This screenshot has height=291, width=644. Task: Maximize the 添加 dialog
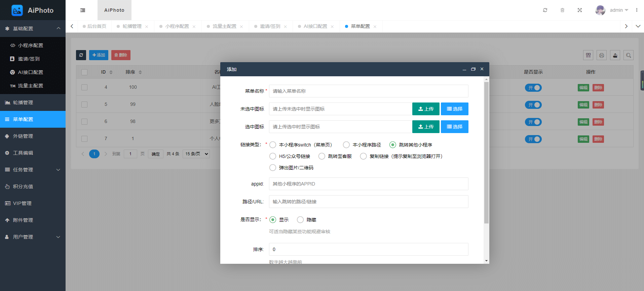[x=473, y=69]
